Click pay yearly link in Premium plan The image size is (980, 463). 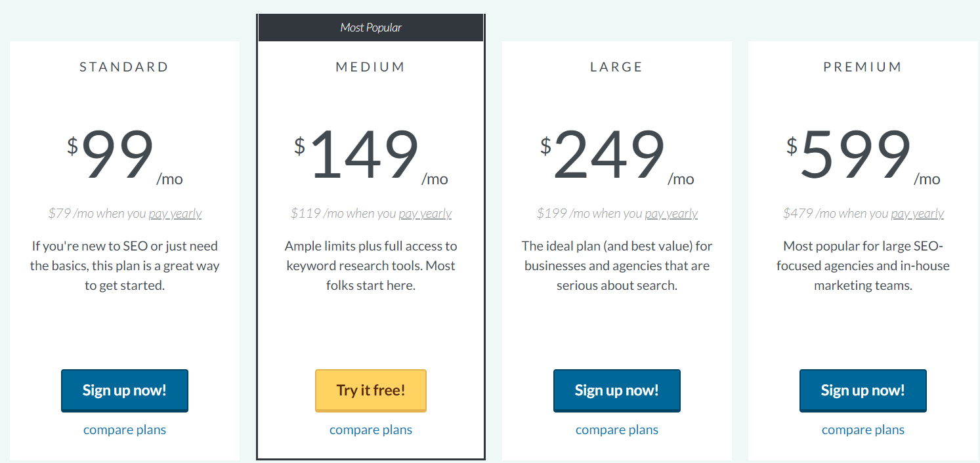click(917, 214)
